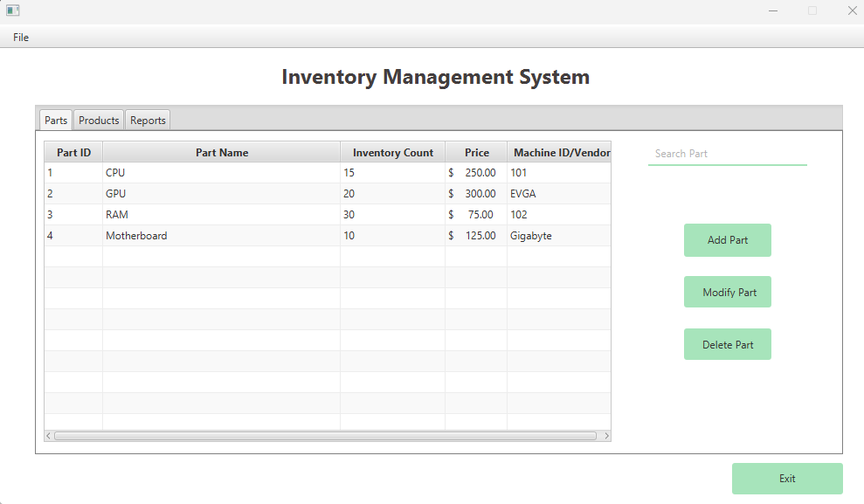Click the $ 125.00 price cell
This screenshot has width=864, height=504.
(x=477, y=236)
